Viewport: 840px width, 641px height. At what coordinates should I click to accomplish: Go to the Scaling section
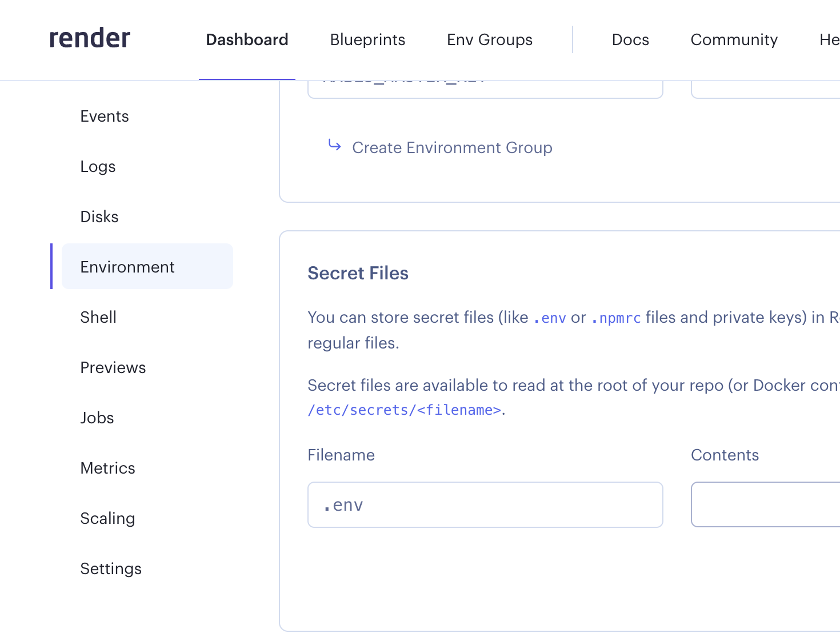point(107,518)
